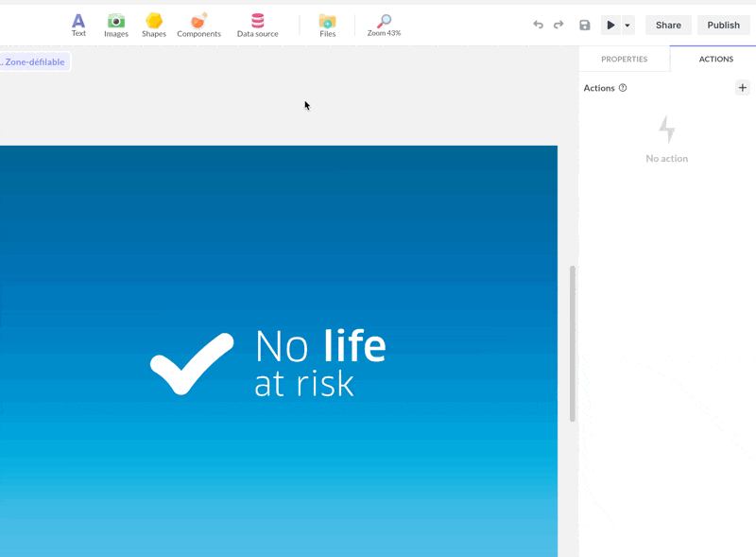Start the prototype preview
The width and height of the screenshot is (756, 557).
click(x=610, y=25)
